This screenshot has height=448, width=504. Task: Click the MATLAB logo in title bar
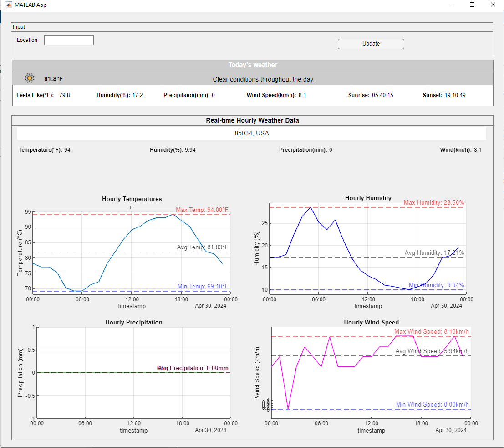point(8,5)
